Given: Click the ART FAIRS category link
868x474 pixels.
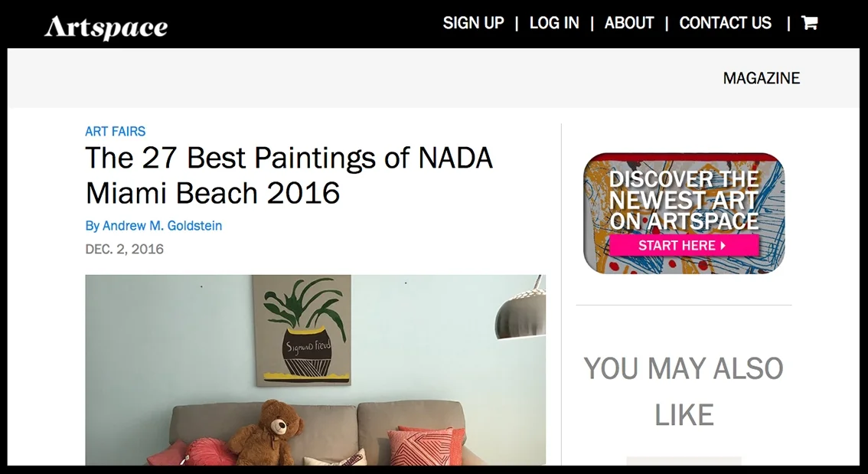Looking at the screenshot, I should (115, 131).
